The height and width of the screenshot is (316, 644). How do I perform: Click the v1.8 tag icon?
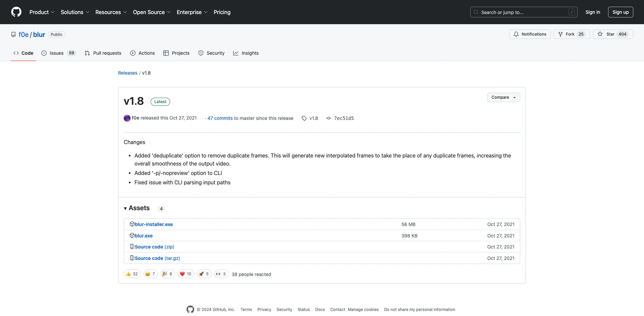304,118
